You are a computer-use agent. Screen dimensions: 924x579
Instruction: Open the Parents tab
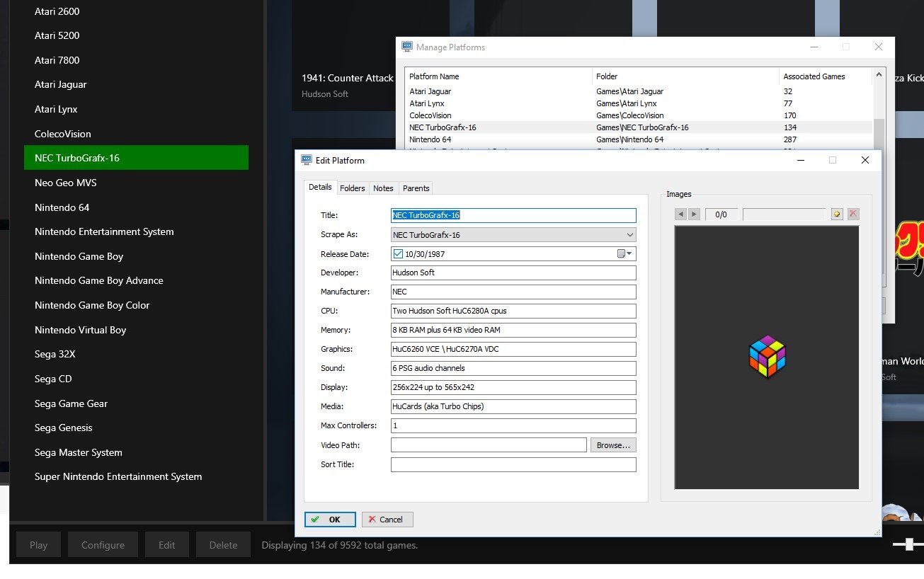[x=416, y=188]
